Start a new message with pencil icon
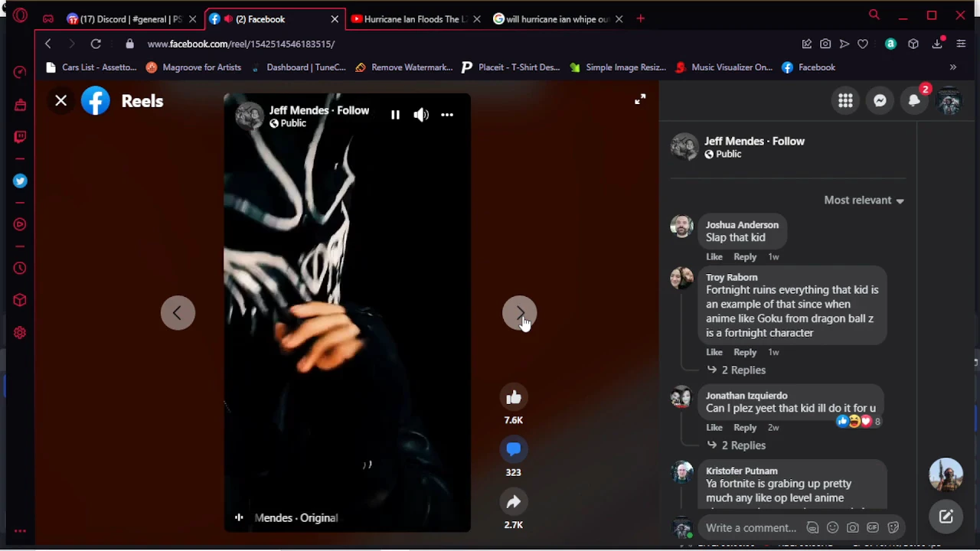The height and width of the screenshot is (551, 980). pyautogui.click(x=946, y=517)
